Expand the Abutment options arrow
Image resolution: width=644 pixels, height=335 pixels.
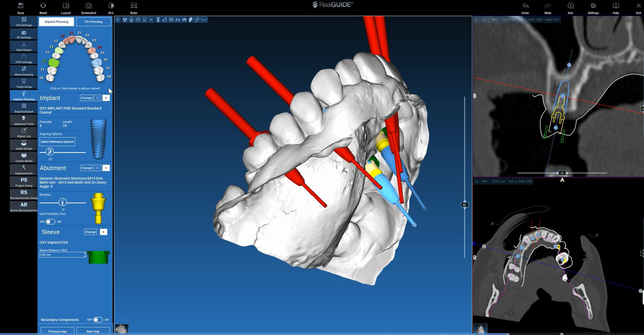click(106, 168)
